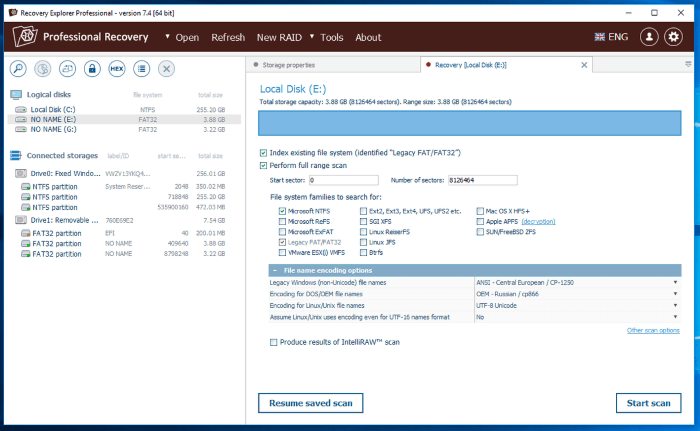The image size is (700, 431).
Task: Open the Open menu
Action: coord(187,38)
